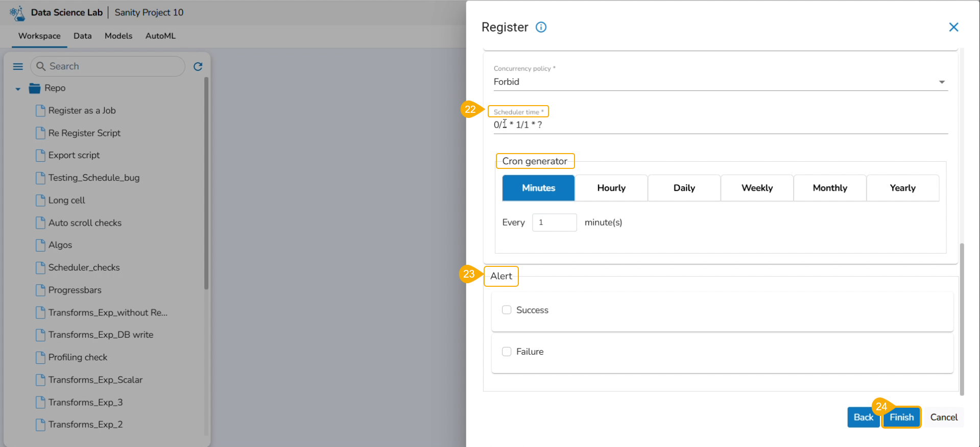Switch to the Hourly cron tab
This screenshot has width=980, height=447.
click(x=611, y=188)
